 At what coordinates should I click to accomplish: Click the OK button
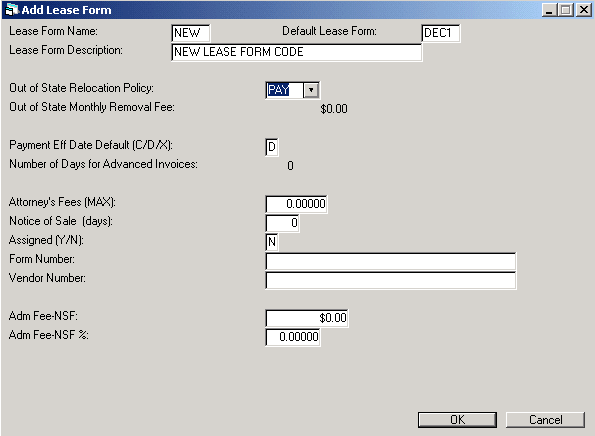(x=457, y=420)
